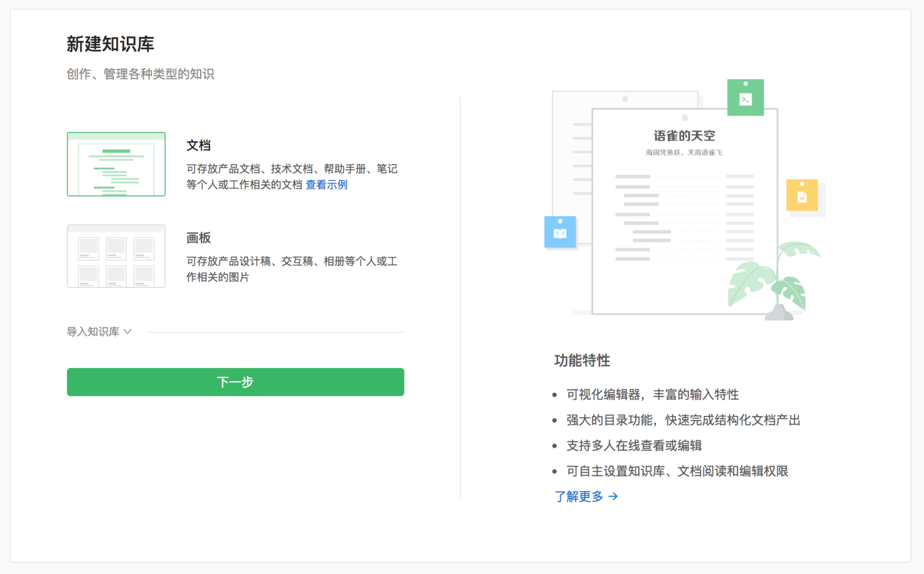Select the 文档 knowledge base type
Viewport: 924px width, 574px height.
(x=198, y=145)
